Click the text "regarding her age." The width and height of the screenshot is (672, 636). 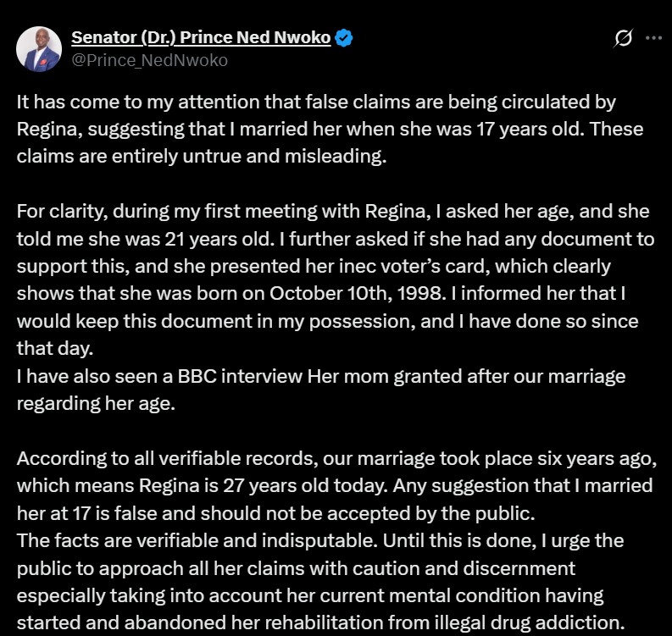coord(95,404)
